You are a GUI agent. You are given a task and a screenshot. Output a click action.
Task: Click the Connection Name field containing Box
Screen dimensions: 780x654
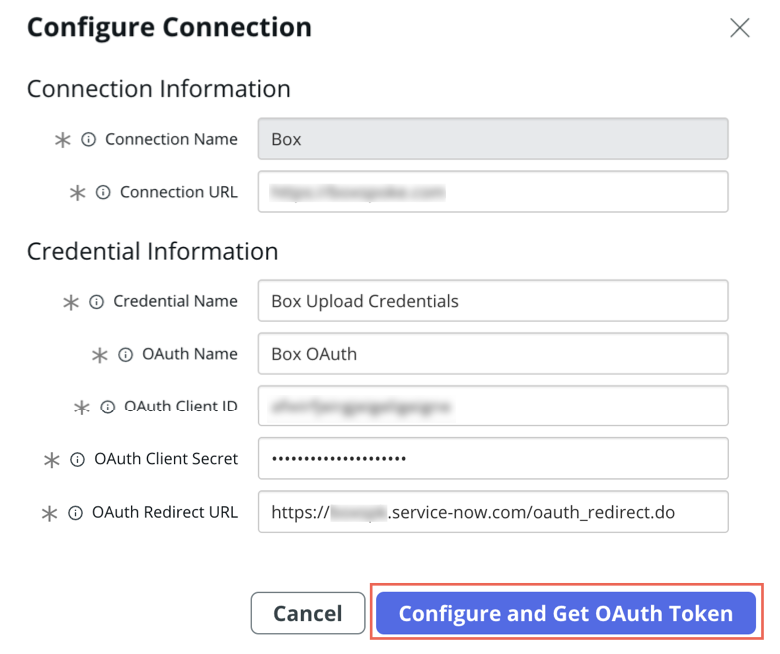click(493, 139)
